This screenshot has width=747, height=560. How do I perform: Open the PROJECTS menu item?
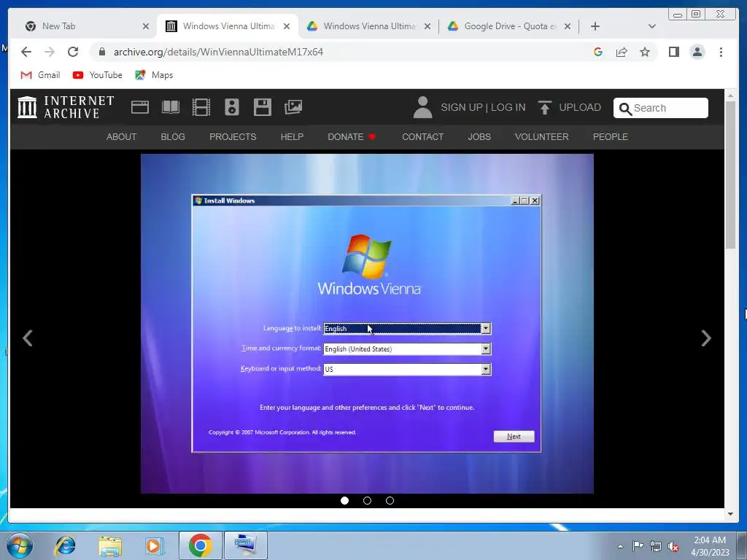point(233,136)
